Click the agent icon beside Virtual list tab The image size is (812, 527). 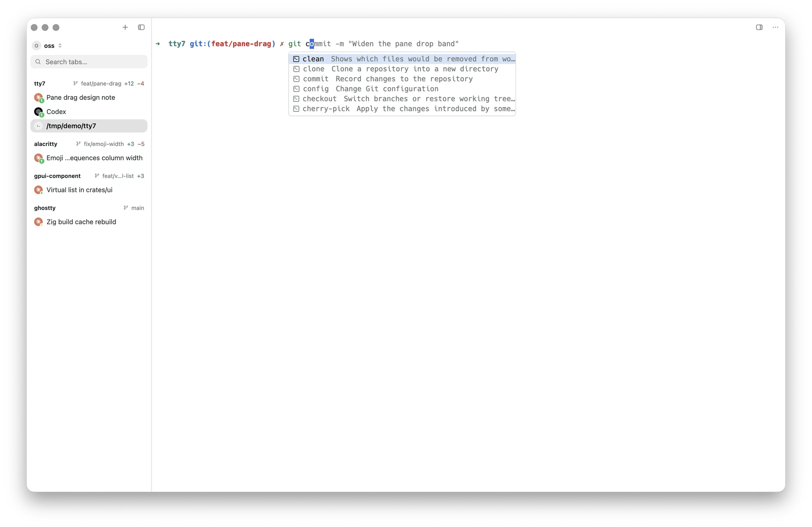click(x=38, y=190)
